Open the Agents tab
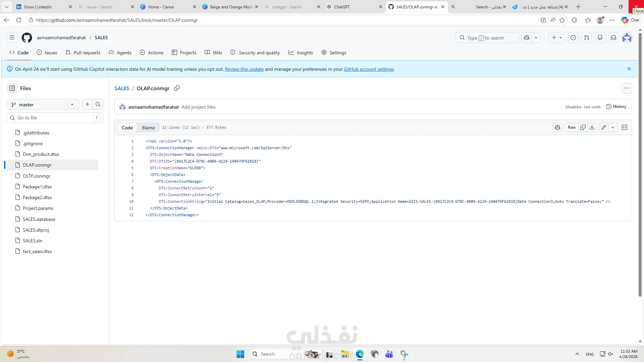 click(x=120, y=53)
